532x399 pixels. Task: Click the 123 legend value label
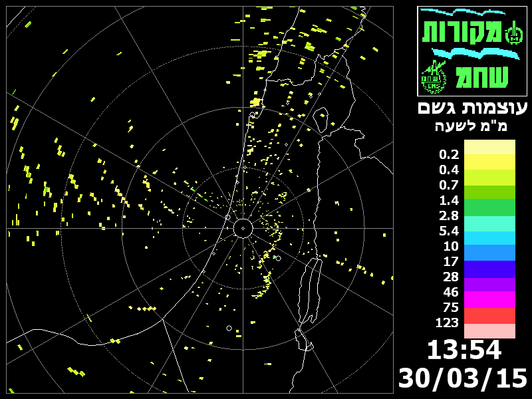point(448,323)
